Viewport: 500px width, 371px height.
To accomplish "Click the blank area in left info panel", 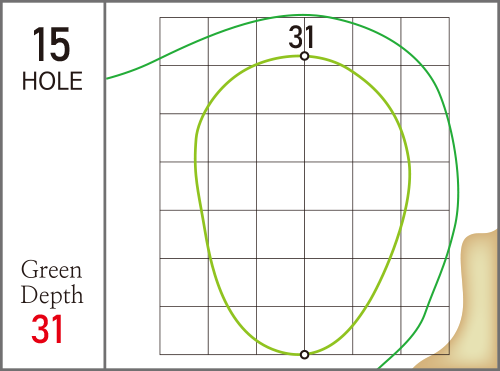I will point(52,173).
